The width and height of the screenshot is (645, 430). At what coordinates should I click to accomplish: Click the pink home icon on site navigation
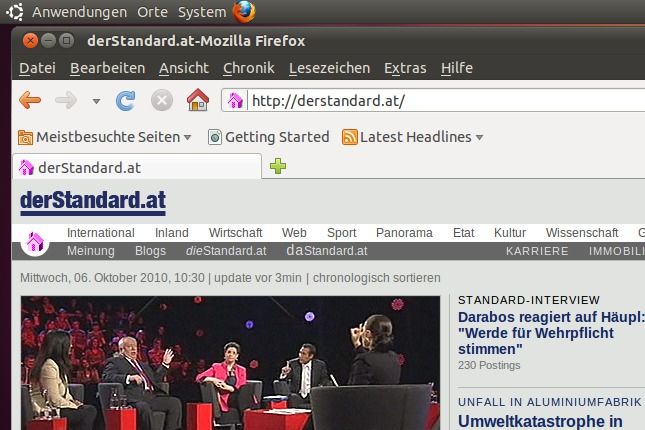coord(35,242)
